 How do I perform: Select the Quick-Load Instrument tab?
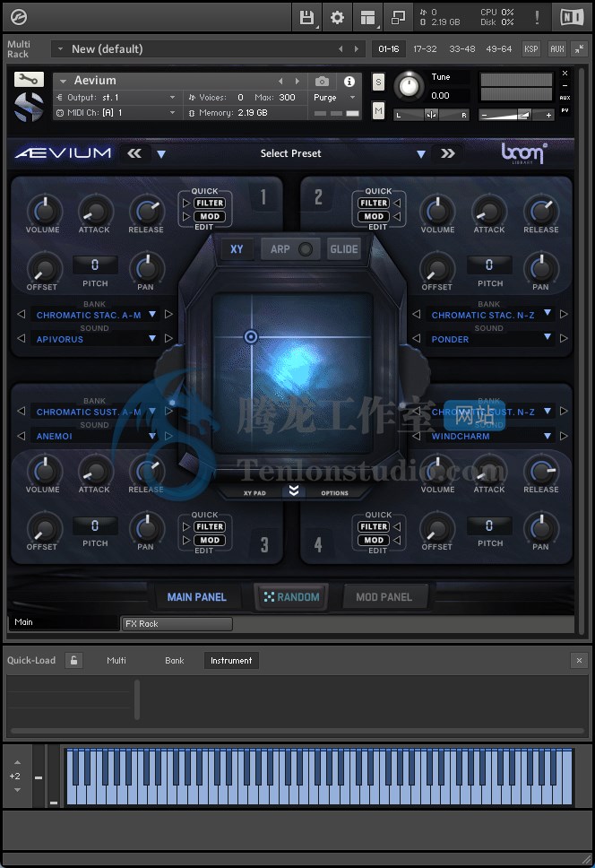coord(231,660)
